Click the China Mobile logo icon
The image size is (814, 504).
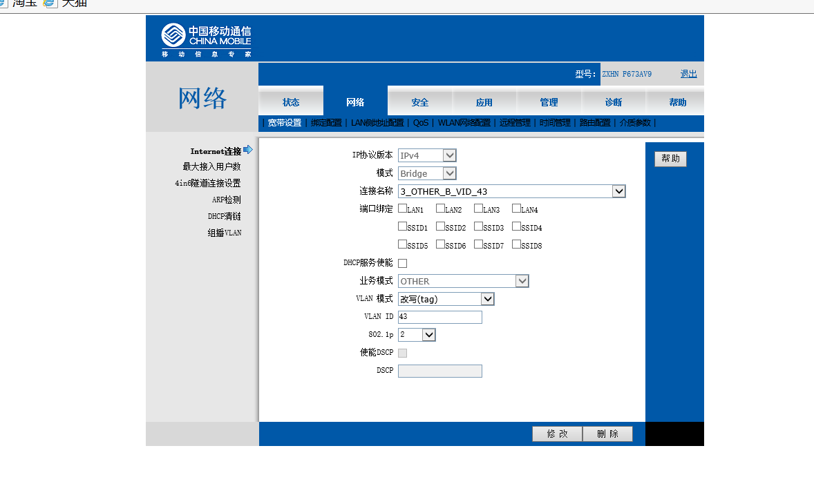pyautogui.click(x=173, y=35)
